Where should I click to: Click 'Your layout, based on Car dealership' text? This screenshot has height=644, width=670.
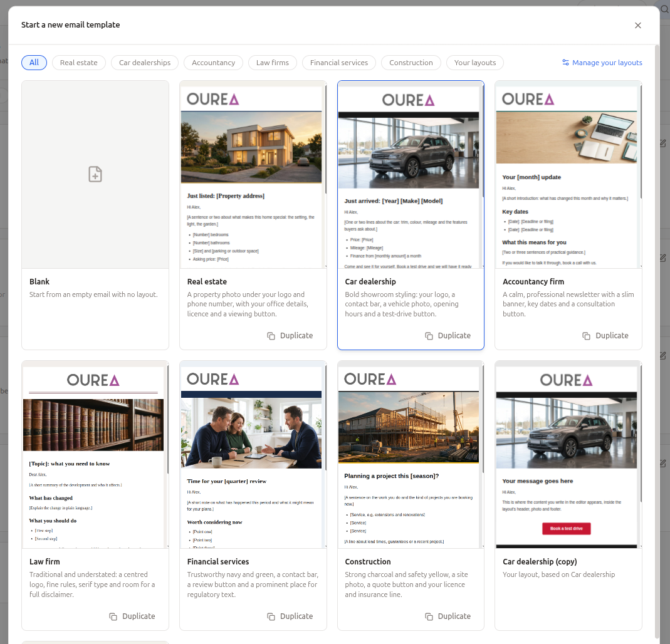(x=559, y=574)
